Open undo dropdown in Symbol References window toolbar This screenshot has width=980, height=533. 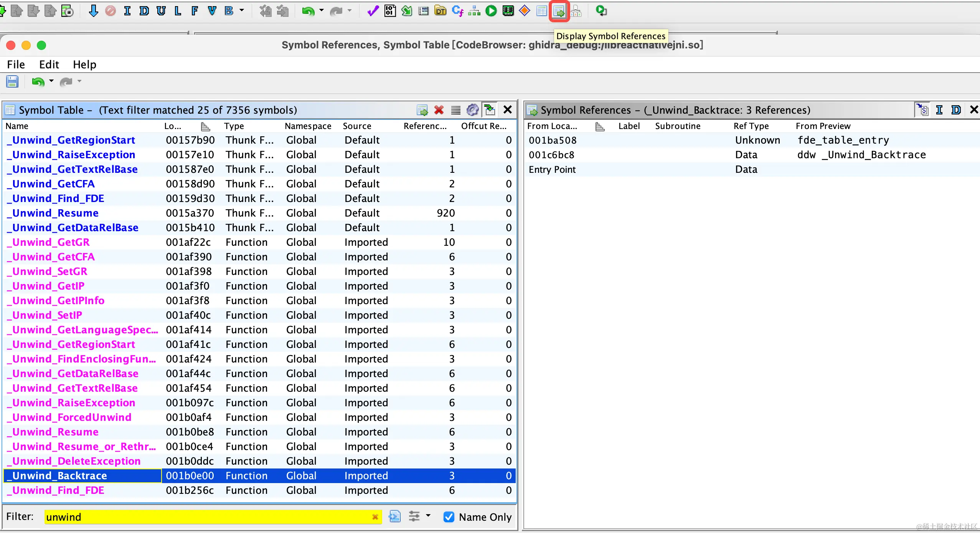pyautogui.click(x=51, y=81)
